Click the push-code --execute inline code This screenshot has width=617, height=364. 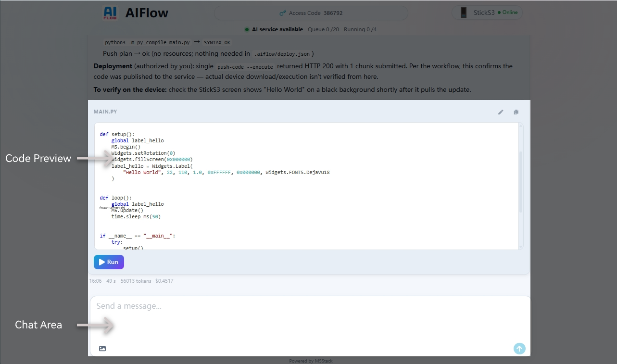245,67
